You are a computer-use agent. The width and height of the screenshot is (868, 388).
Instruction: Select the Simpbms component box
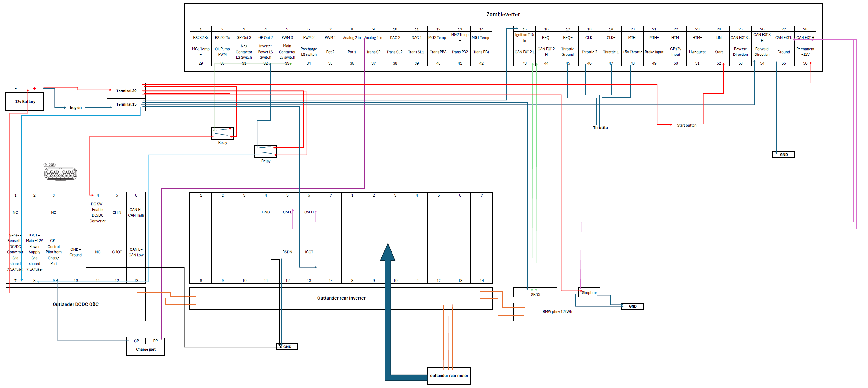(589, 293)
